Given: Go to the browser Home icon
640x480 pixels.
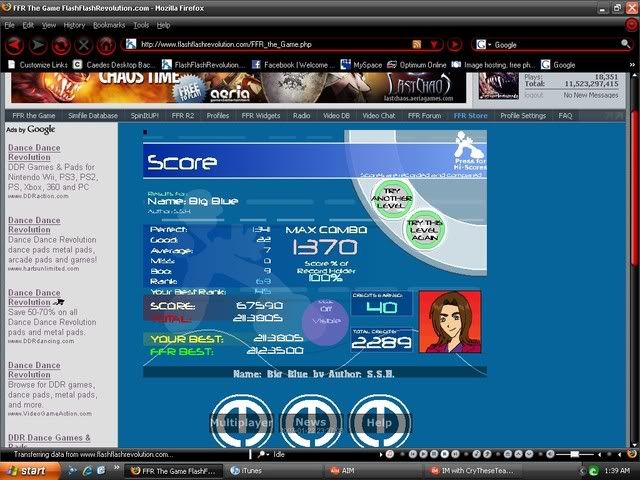Looking at the screenshot, I should click(105, 45).
